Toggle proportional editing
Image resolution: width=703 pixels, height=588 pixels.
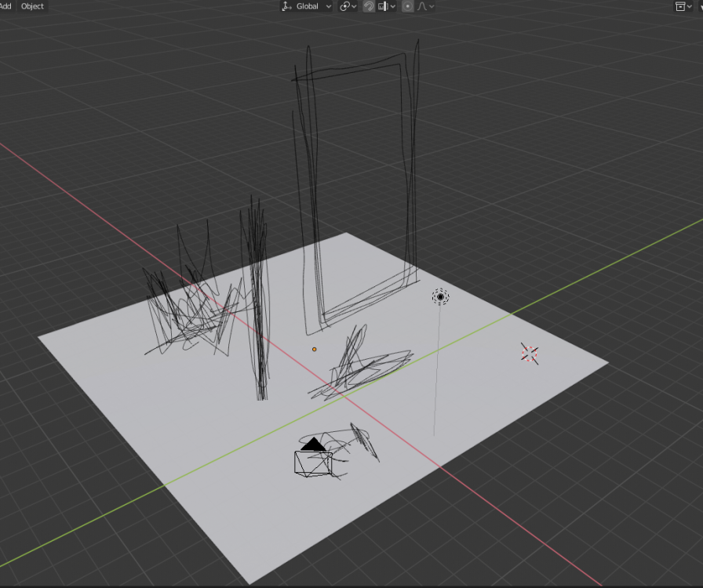coord(407,6)
